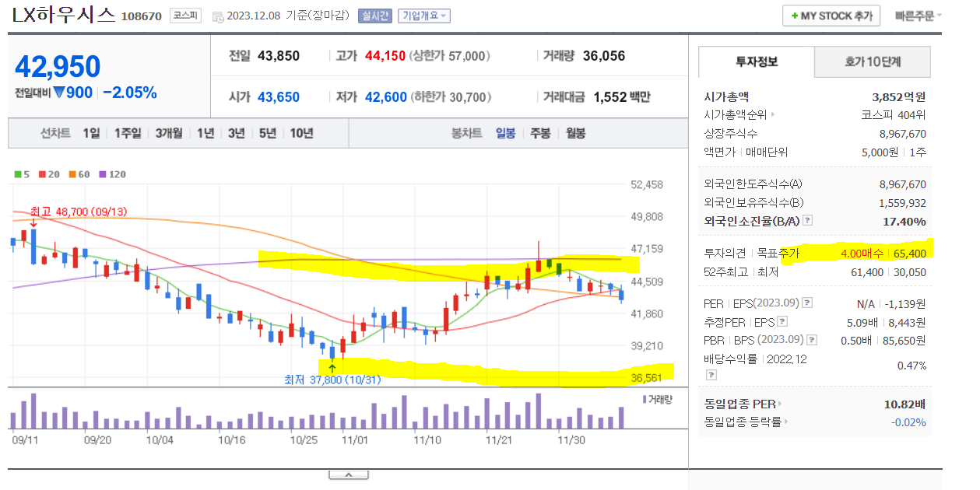Open the 동일업종 PER link
This screenshot has height=490, width=980.
click(x=743, y=404)
